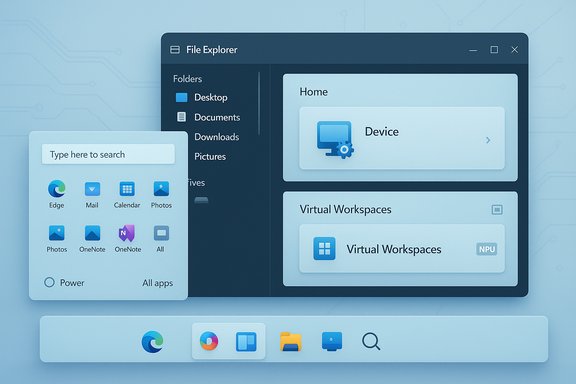Open the All icon in Start menu

coord(161,233)
